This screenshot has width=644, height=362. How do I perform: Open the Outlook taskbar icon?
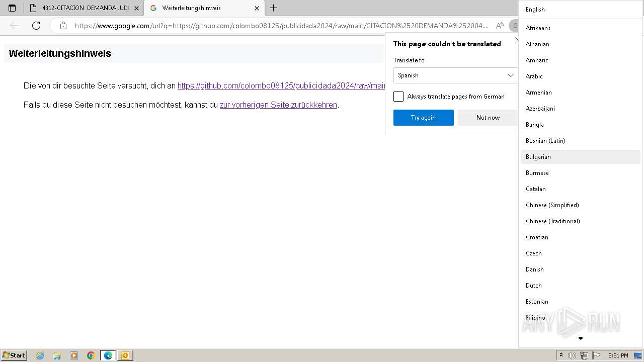pos(125,355)
